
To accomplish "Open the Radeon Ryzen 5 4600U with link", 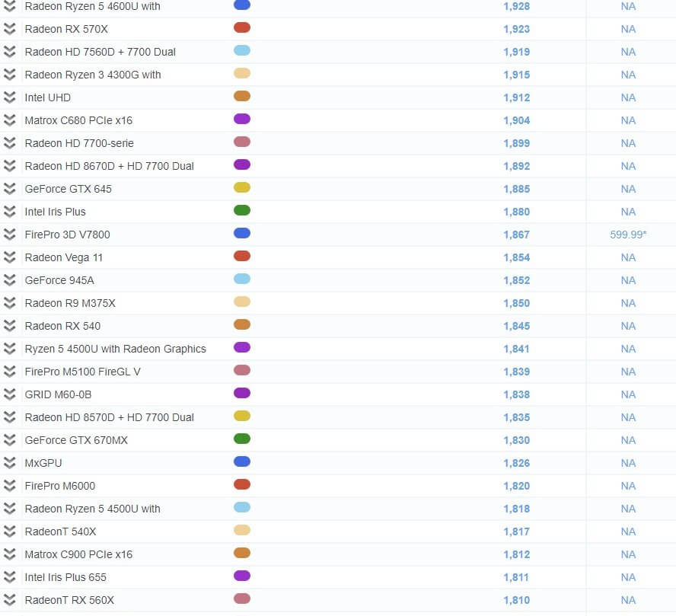I will pyautogui.click(x=92, y=6).
